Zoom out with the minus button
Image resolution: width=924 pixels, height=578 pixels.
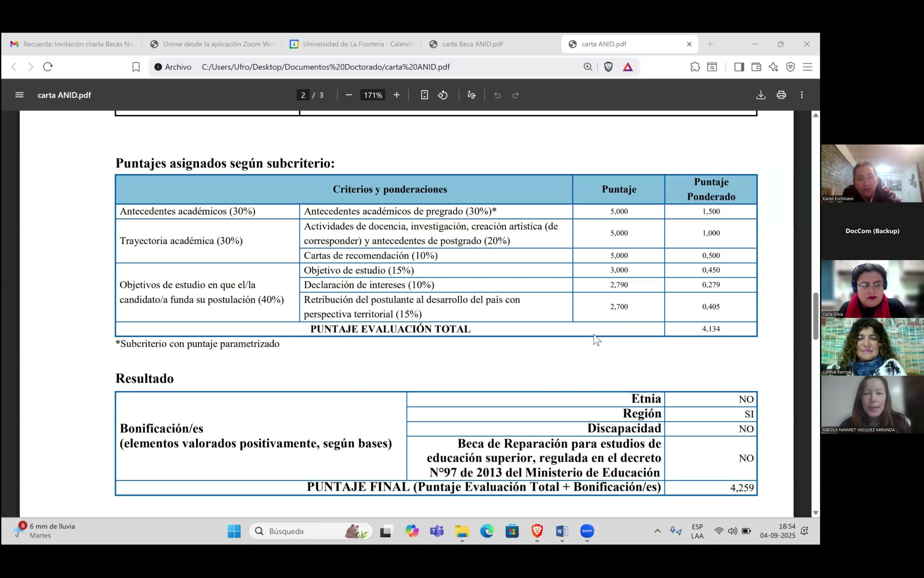tap(349, 95)
